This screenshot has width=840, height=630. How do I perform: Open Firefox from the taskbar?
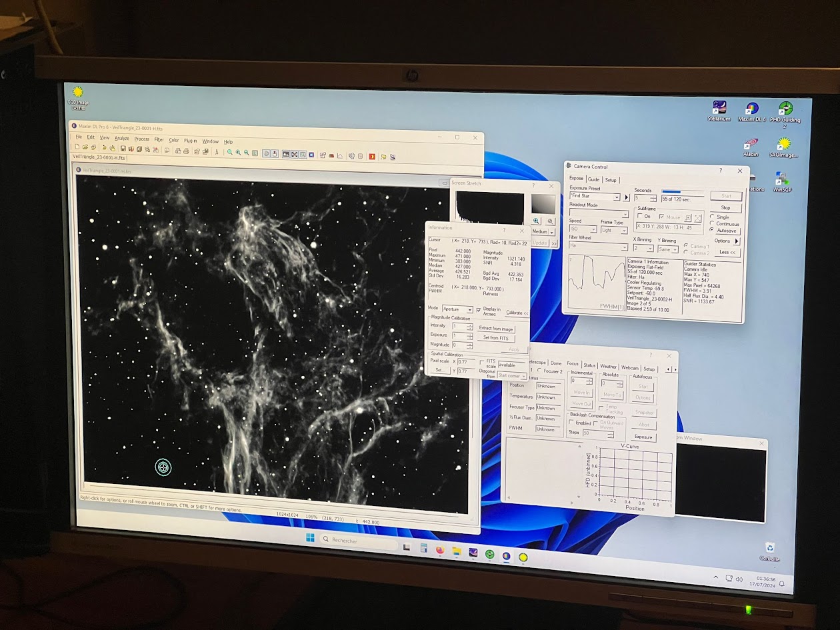click(440, 550)
